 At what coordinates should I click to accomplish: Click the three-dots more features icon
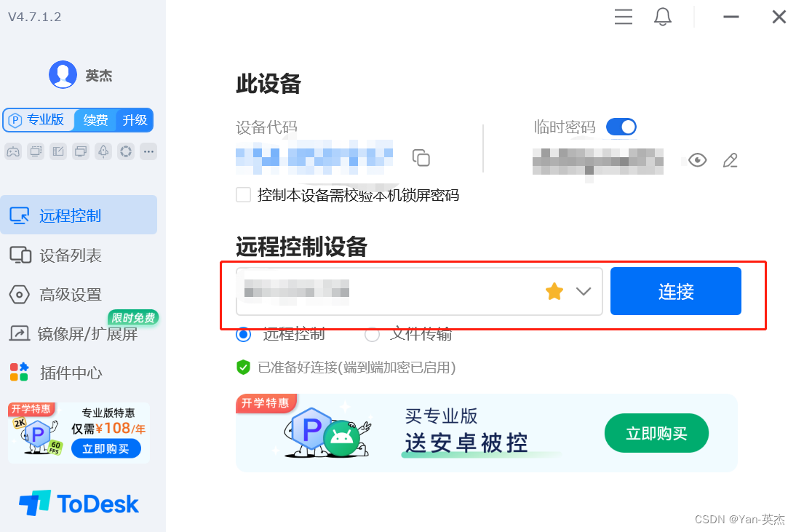coord(148,151)
